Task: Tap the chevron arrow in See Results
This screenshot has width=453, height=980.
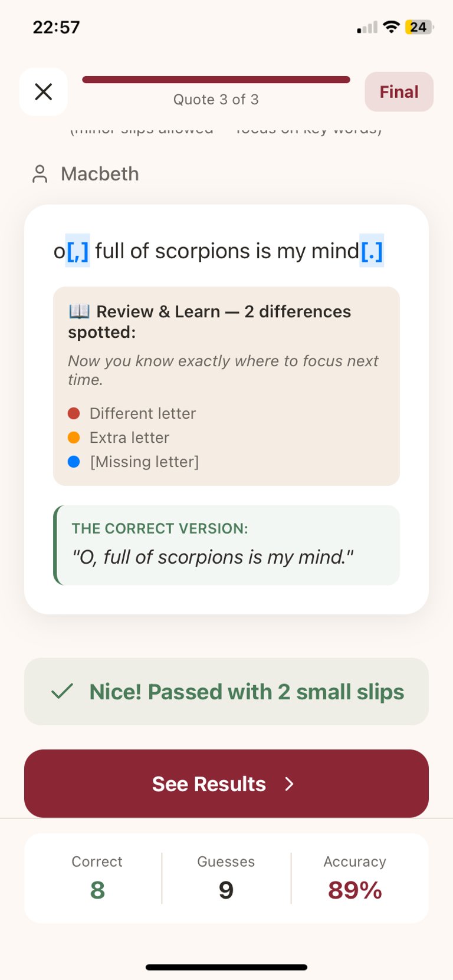Action: tap(289, 784)
